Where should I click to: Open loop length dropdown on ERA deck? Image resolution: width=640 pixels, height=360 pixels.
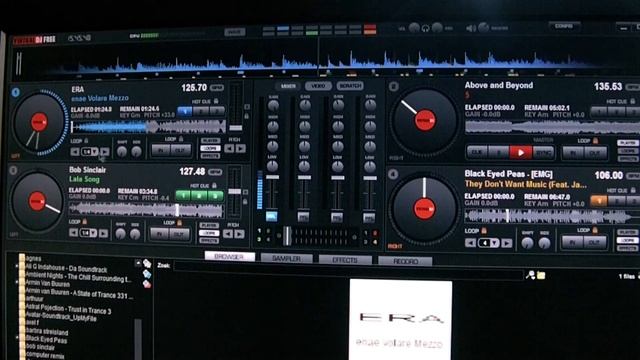click(94, 152)
